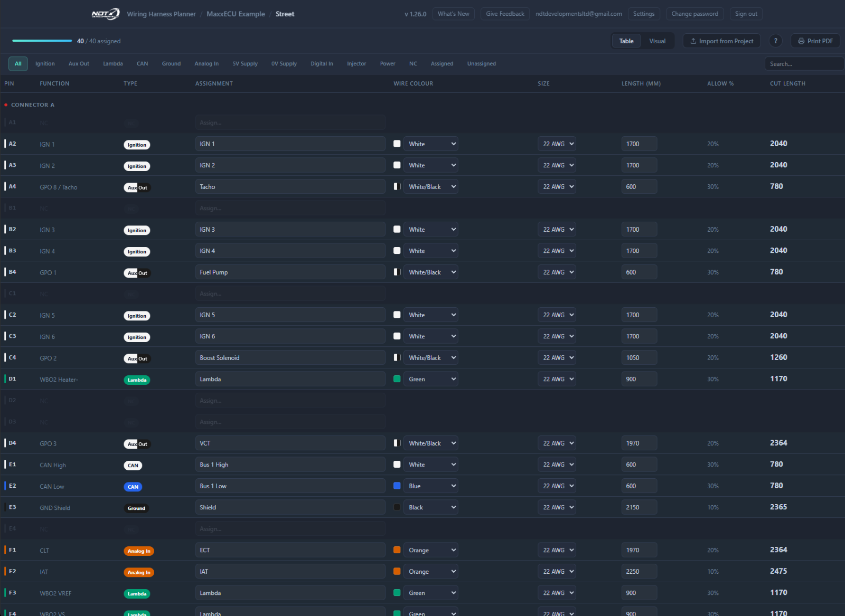Open MaxxECU Example breadcrumb
This screenshot has height=616, width=845.
236,14
